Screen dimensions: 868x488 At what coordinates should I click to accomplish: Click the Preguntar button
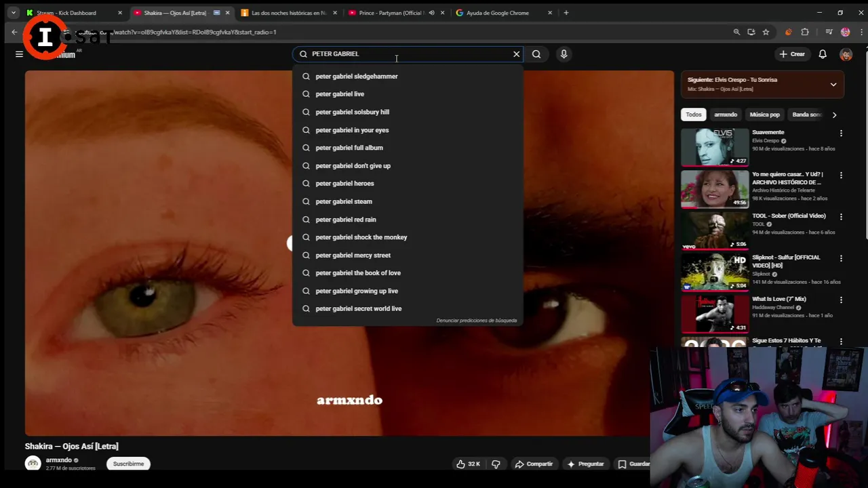pyautogui.click(x=585, y=464)
